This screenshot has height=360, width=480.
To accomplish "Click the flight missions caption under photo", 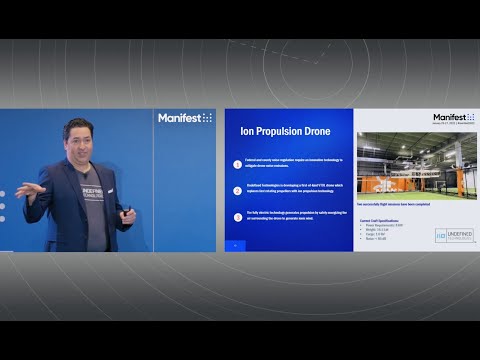I will coord(393,204).
